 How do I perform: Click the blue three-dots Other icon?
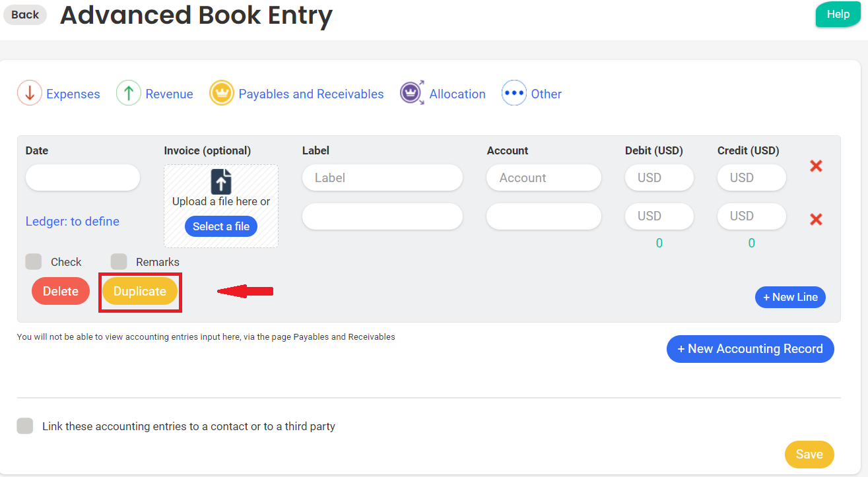(514, 94)
